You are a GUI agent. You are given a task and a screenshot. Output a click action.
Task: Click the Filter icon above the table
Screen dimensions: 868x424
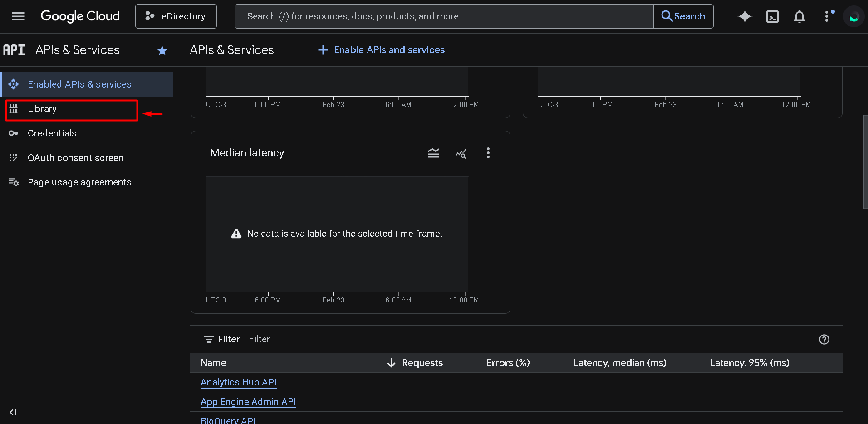point(209,339)
